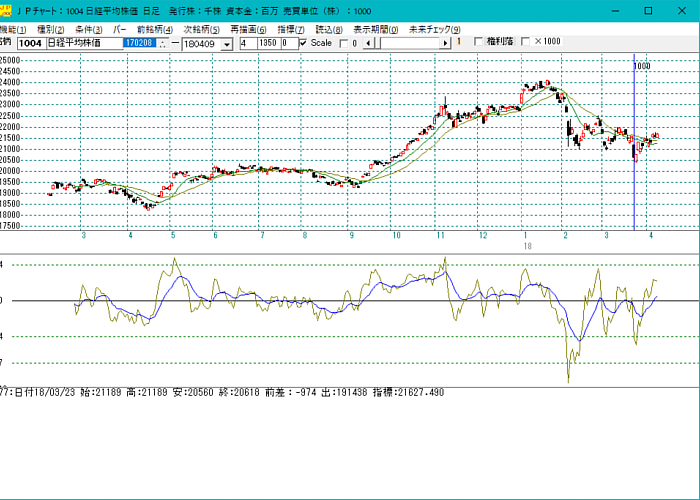Maximize the JP Chart window
The width and height of the screenshot is (700, 500).
coord(648,10)
